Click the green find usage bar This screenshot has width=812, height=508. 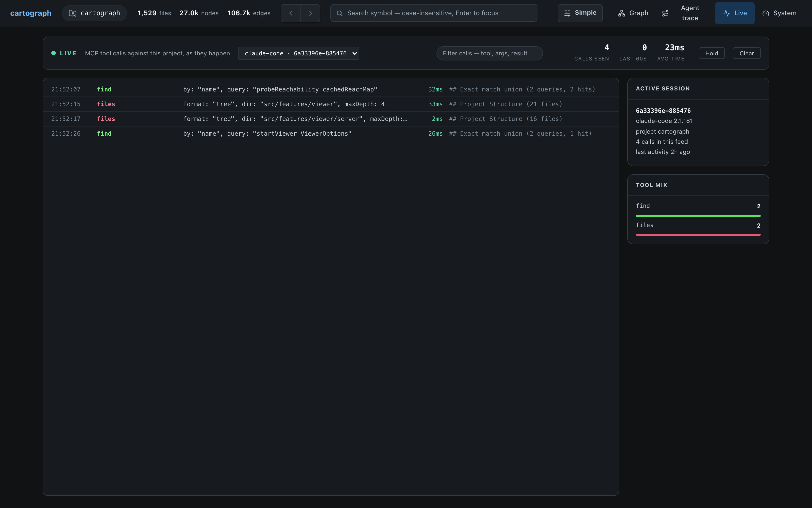(698, 216)
